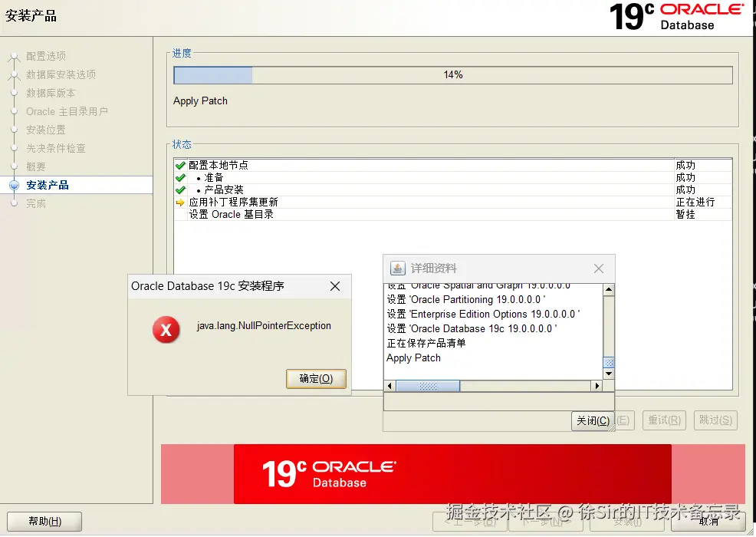Click the Oracle 19c banner image at bottom
756x537 pixels.
(x=452, y=474)
